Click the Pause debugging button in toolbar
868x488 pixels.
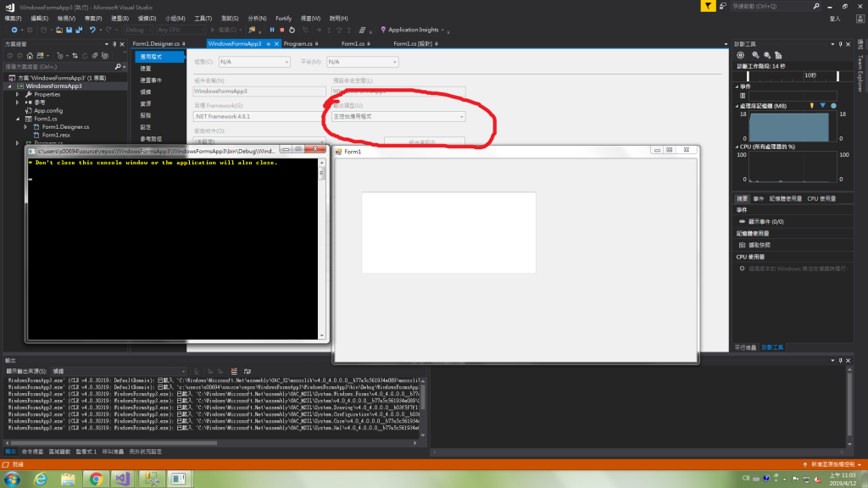(x=272, y=30)
